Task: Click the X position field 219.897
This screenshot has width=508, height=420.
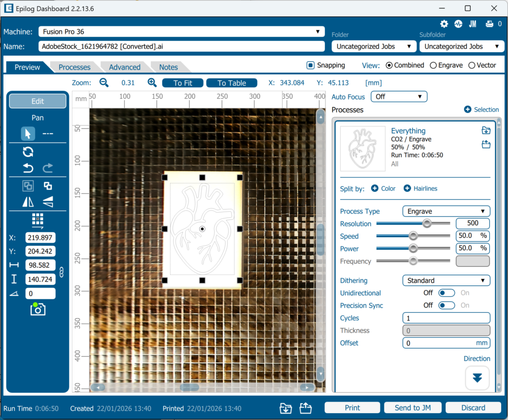Action: [40, 238]
